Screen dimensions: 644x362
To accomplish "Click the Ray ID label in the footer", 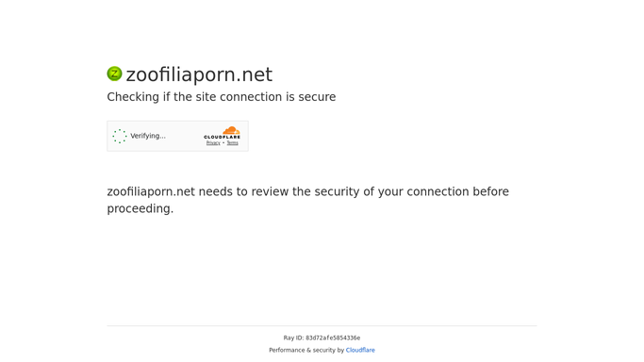I will [293, 337].
